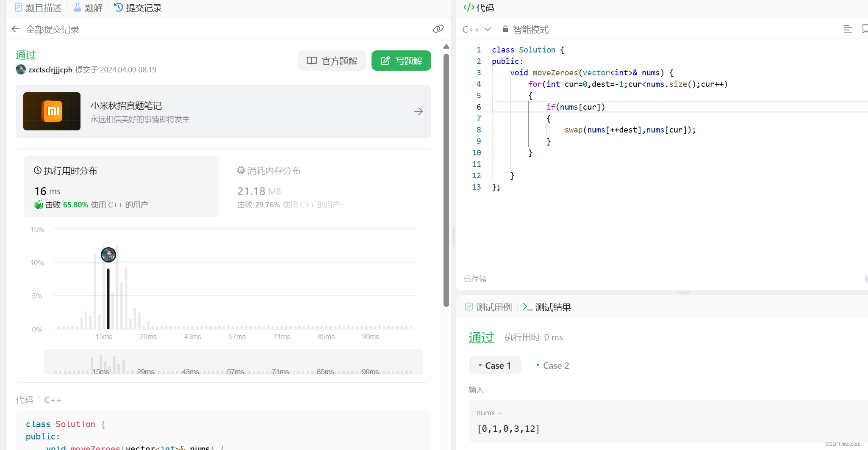Click scroll-up arrow of left panel
The width and height of the screenshot is (868, 450).
446,47
